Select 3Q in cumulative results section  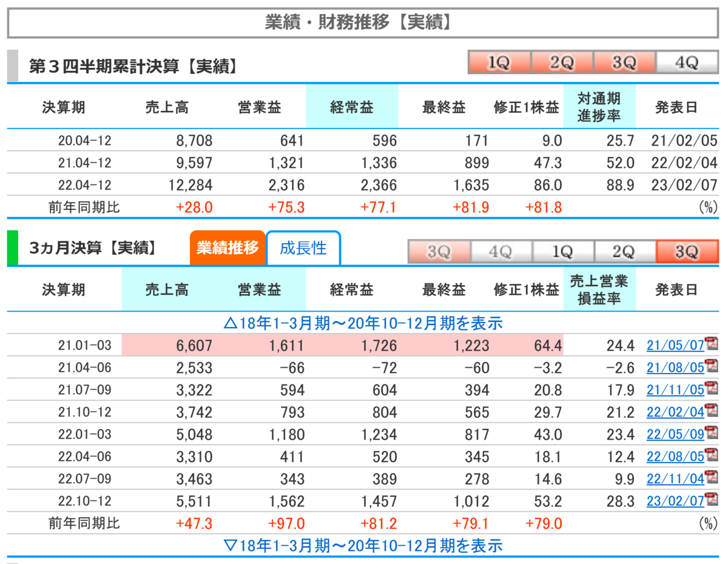point(624,62)
